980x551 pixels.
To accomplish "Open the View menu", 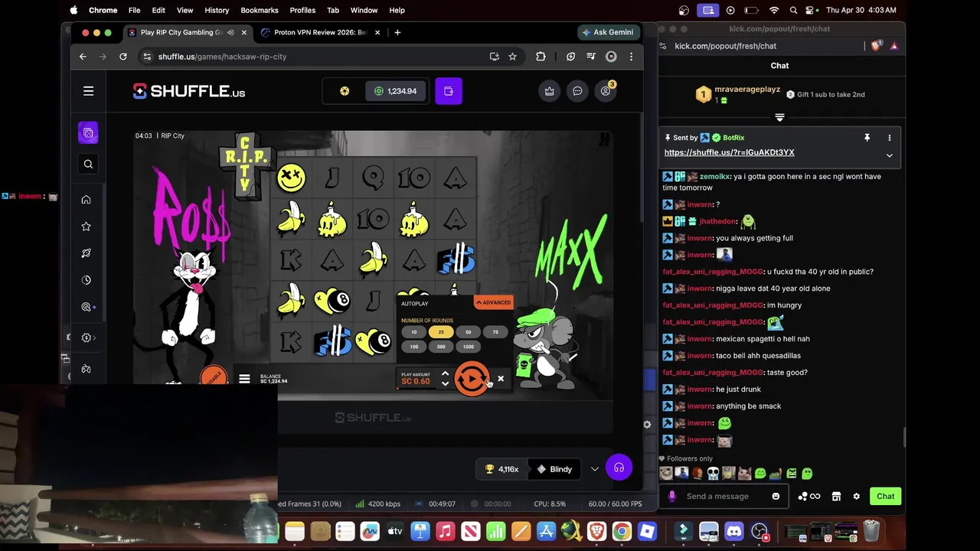I will [x=185, y=10].
